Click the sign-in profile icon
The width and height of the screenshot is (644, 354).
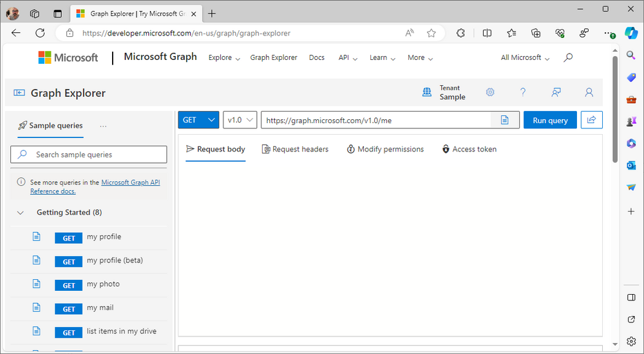(589, 92)
